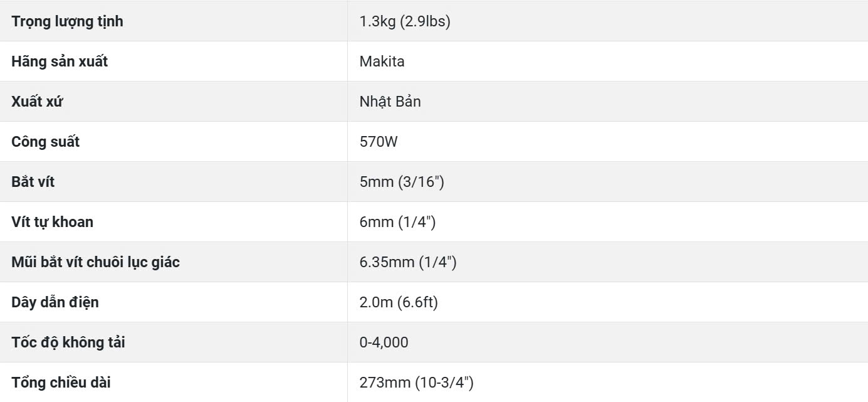The image size is (868, 402).
Task: Click the Xuất xứ row label
Action: click(37, 102)
